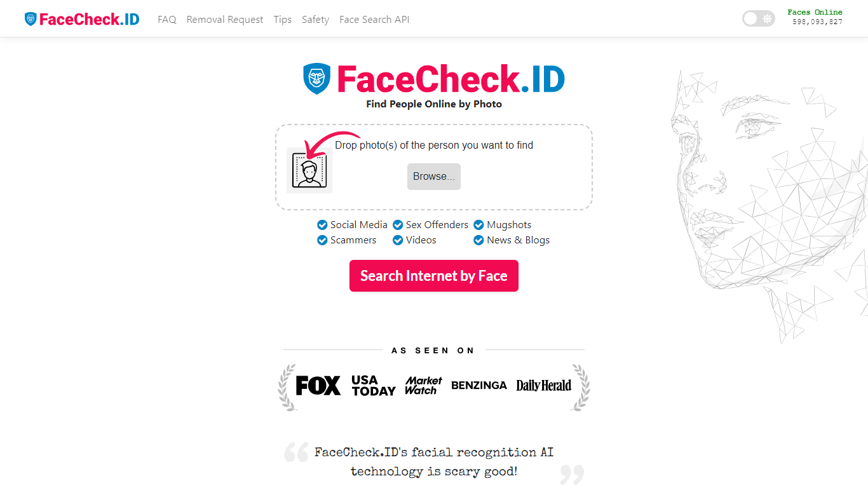Click the Search Internet by Face button
Screen dimensions: 868x488
tap(434, 276)
